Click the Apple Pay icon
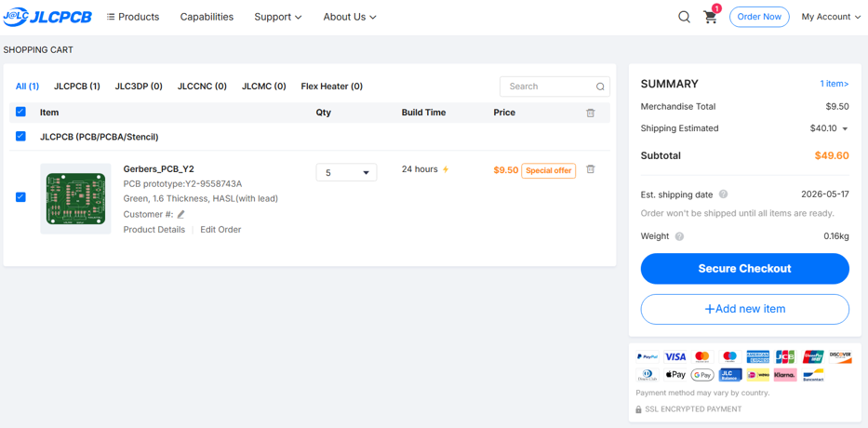 click(674, 375)
